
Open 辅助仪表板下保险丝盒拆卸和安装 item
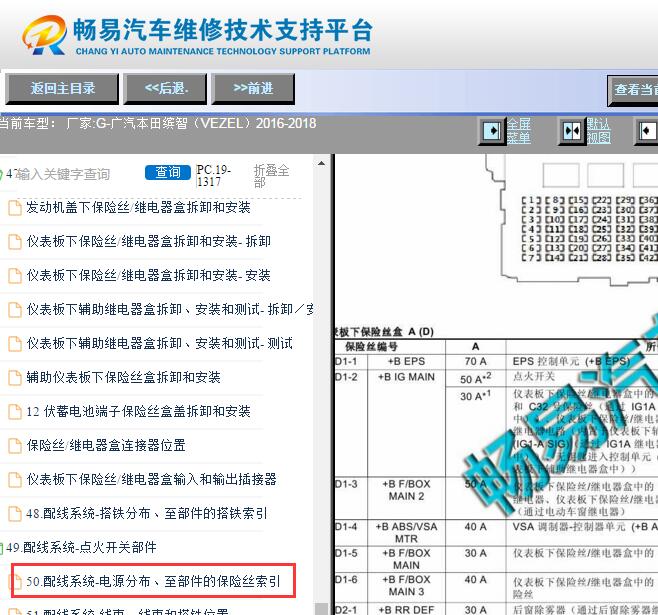coord(123,377)
